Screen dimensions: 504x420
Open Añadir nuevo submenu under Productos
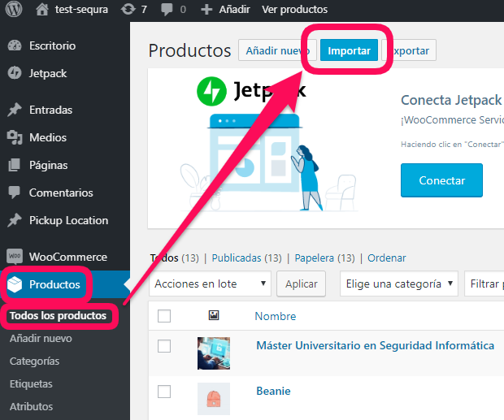click(x=41, y=338)
